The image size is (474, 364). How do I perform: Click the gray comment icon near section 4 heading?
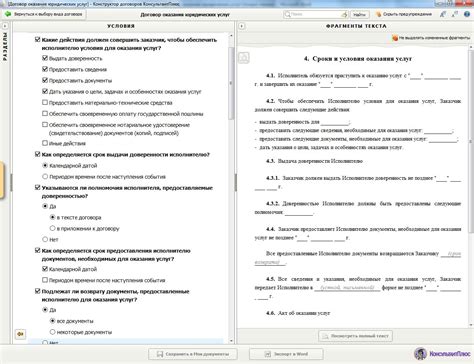coord(244,58)
